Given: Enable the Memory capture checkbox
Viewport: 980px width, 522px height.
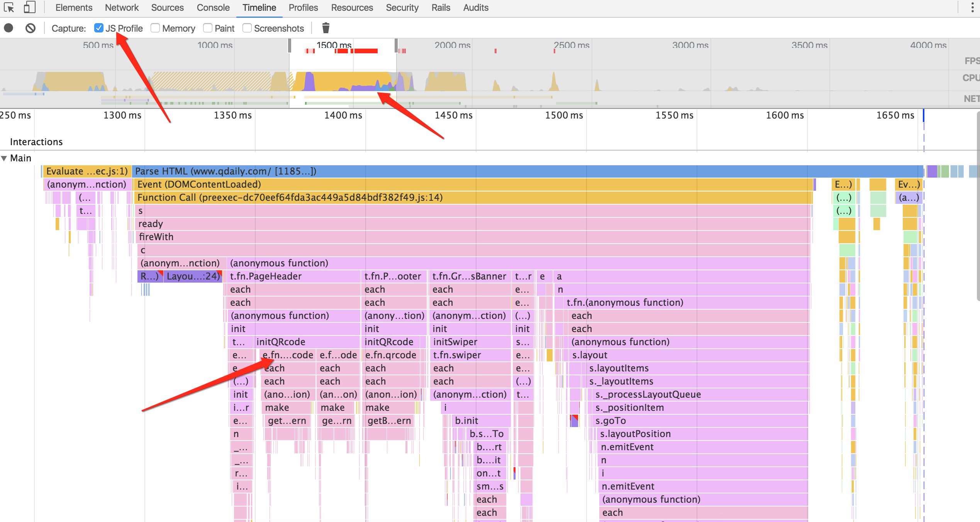Looking at the screenshot, I should (x=155, y=28).
